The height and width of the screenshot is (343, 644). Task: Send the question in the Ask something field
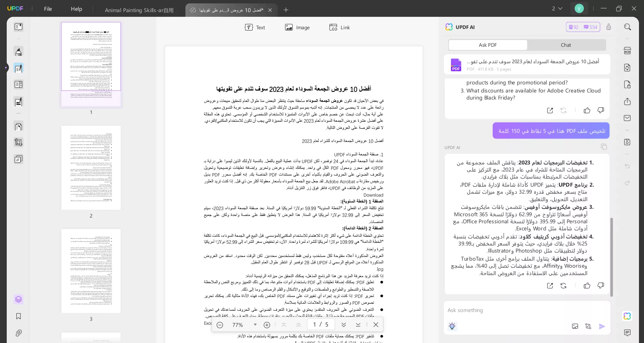pos(602,326)
